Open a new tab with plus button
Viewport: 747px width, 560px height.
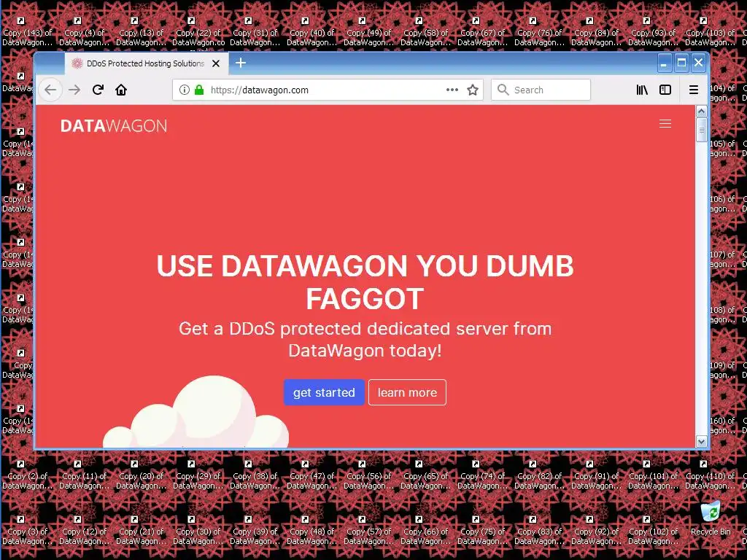[241, 63]
